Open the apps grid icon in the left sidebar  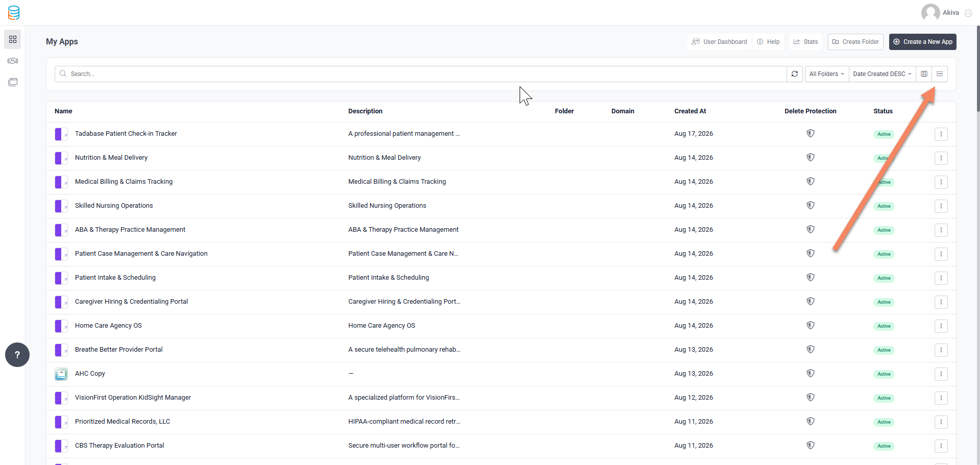pos(13,39)
